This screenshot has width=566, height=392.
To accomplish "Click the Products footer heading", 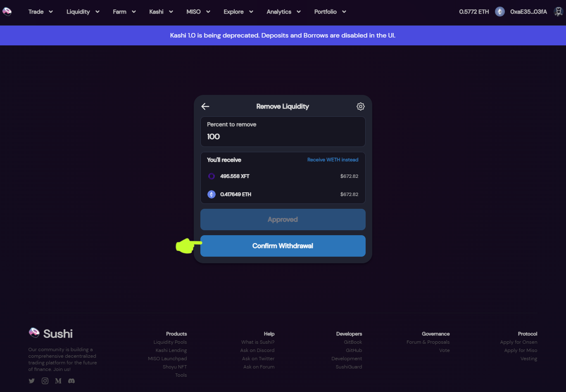I will point(176,334).
